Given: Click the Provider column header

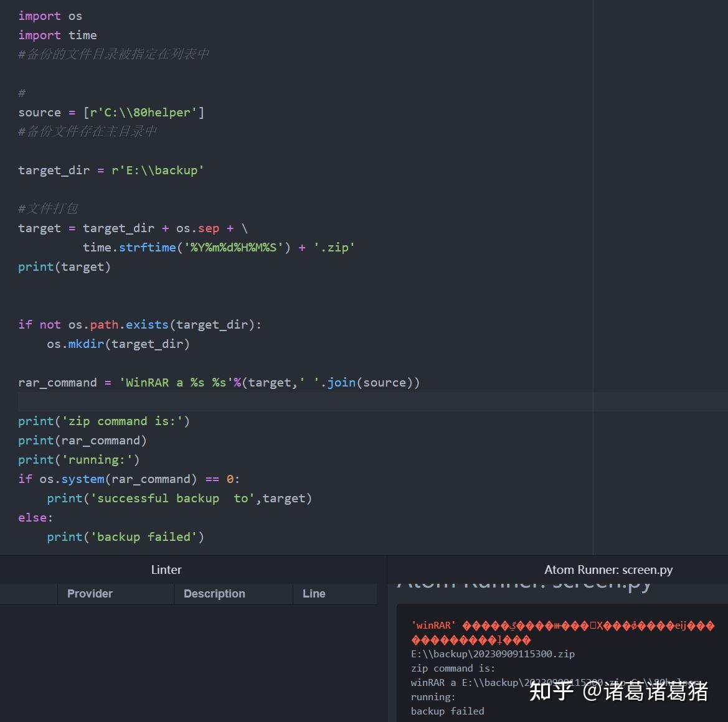Looking at the screenshot, I should click(90, 593).
